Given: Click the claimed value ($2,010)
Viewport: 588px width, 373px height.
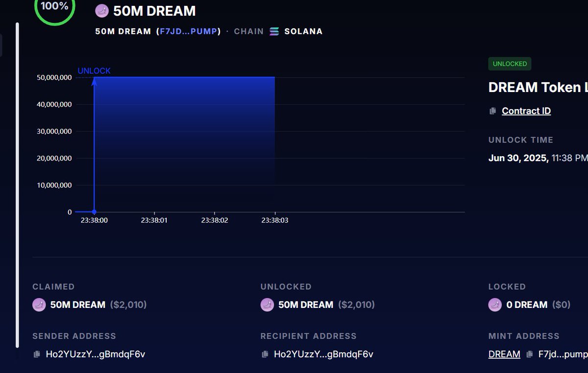Looking at the screenshot, I should tap(128, 304).
